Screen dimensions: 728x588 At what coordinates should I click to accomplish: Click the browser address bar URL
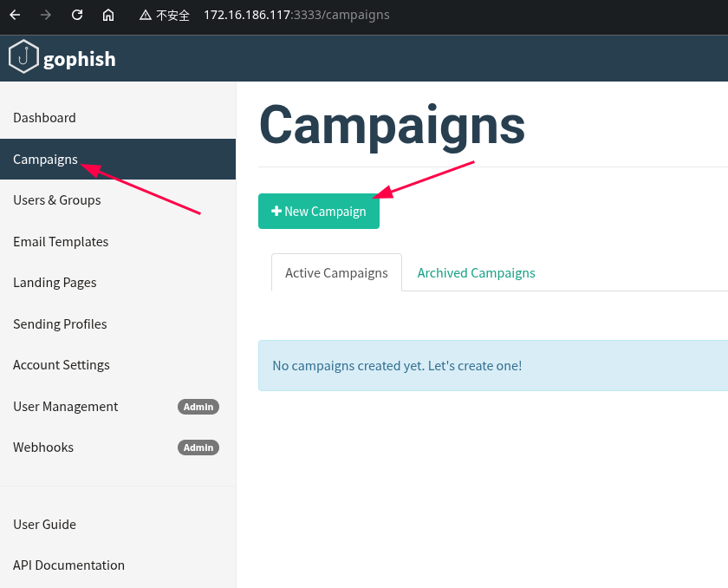click(296, 15)
